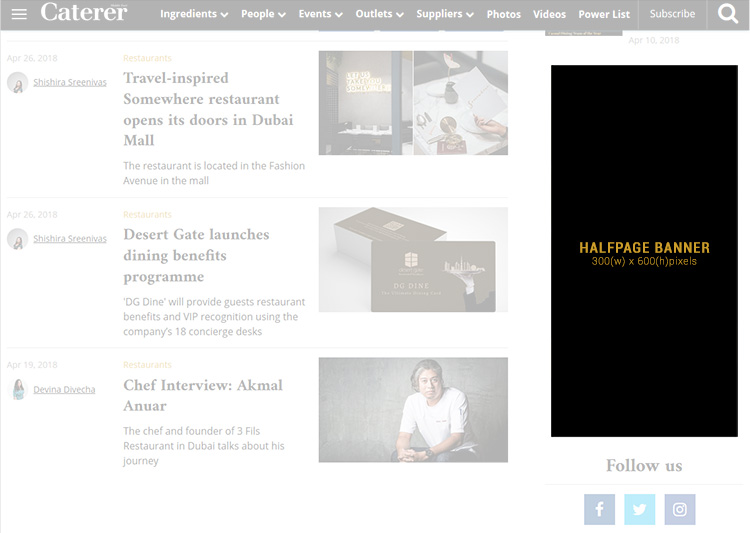The image size is (750, 533).
Task: Click the Subscribe button
Action: click(x=672, y=14)
